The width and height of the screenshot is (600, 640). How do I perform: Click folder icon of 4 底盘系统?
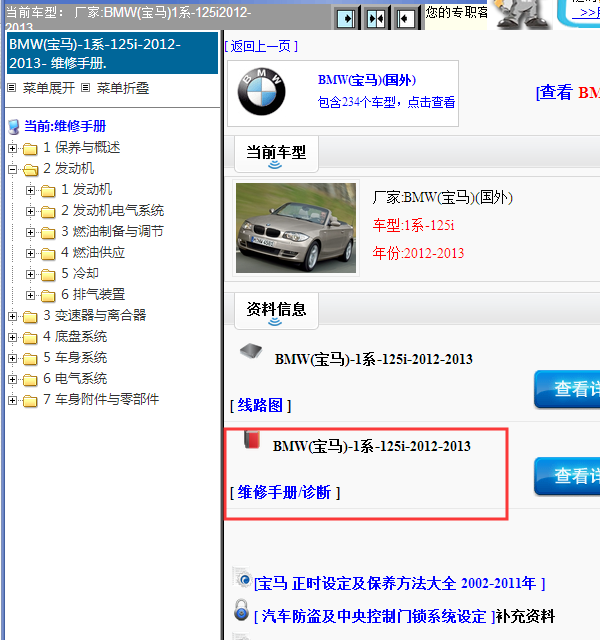click(30, 338)
